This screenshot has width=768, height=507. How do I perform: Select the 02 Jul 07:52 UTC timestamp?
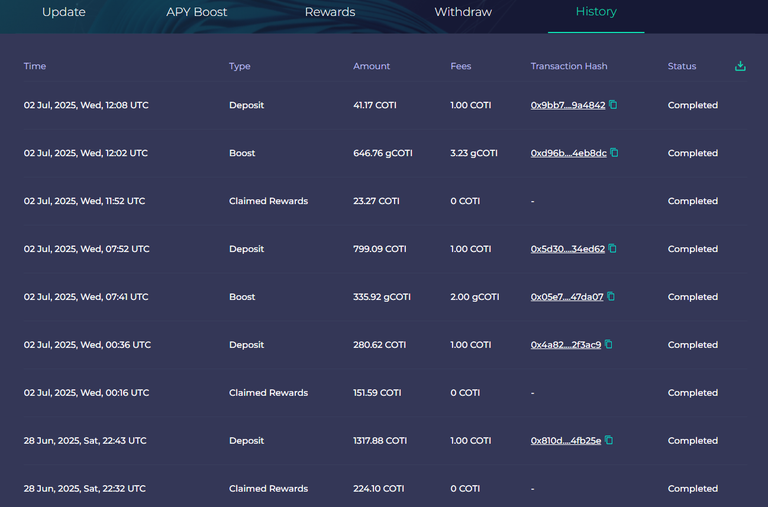86,249
